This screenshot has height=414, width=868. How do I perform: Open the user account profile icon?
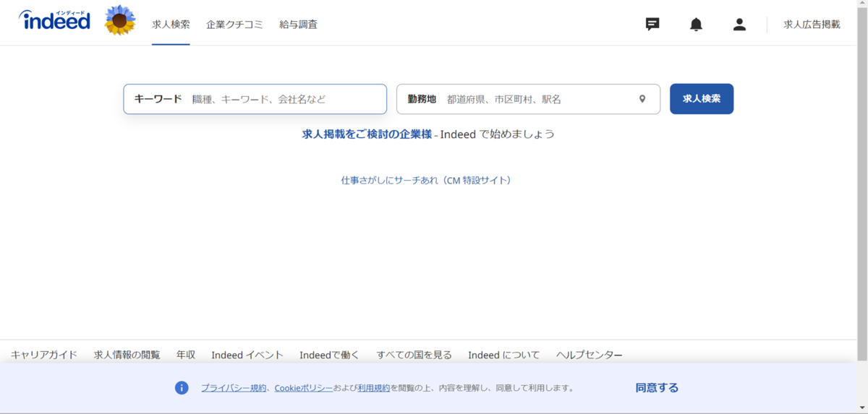pos(739,25)
